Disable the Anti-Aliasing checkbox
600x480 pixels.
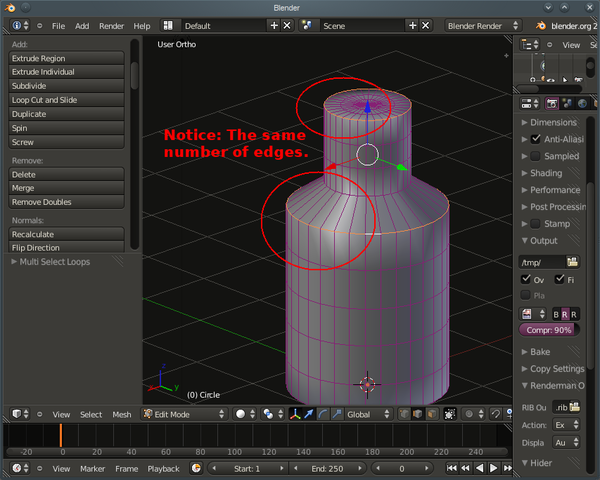536,139
